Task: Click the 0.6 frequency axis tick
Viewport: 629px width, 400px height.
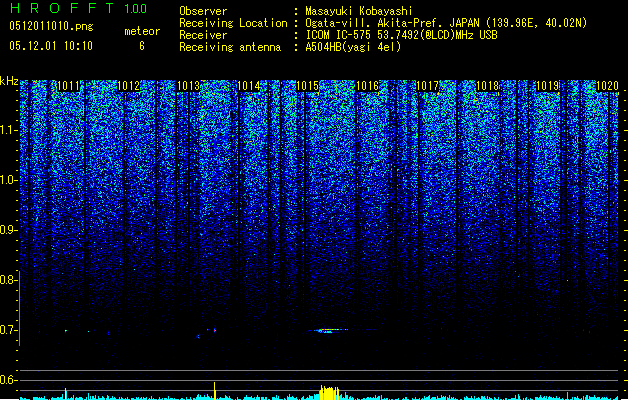Action: tap(9, 380)
